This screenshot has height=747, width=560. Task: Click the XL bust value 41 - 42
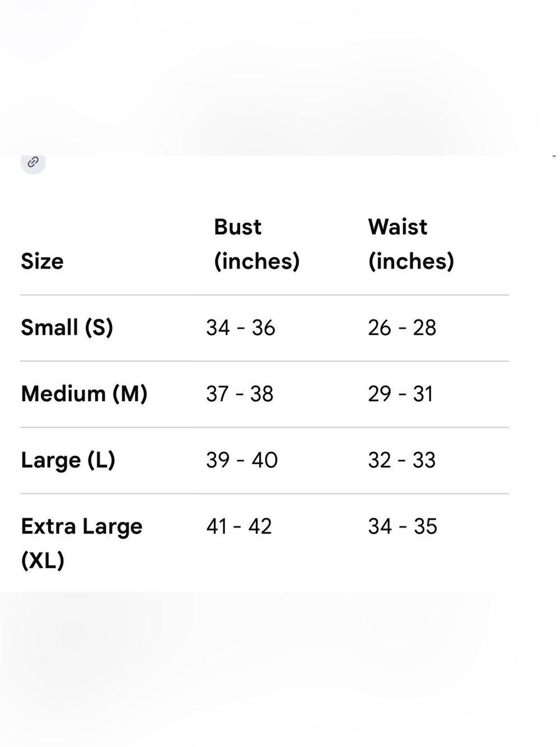coord(239,526)
